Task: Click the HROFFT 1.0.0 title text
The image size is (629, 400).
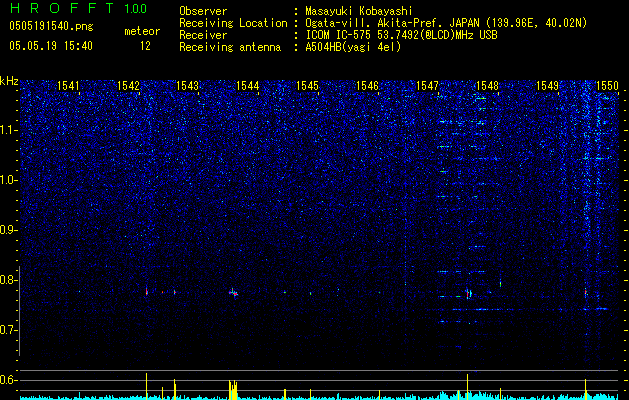Action: [x=78, y=8]
